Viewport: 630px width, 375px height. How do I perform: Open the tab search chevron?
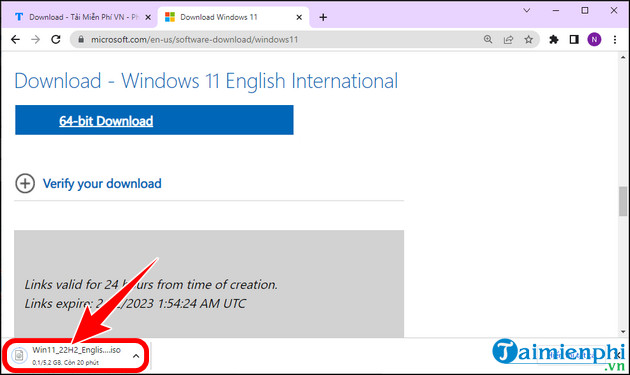click(x=526, y=10)
